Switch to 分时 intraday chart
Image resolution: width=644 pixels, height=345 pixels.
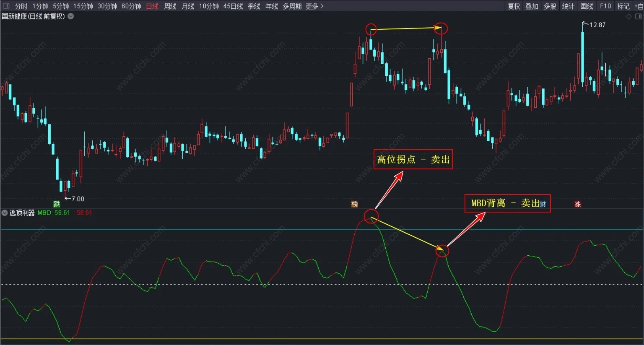tap(21, 6)
